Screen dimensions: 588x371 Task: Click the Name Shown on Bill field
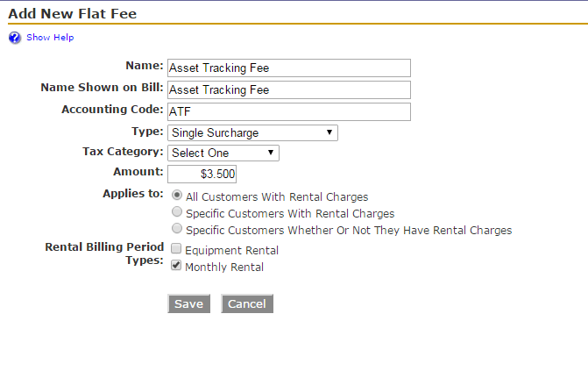289,89
